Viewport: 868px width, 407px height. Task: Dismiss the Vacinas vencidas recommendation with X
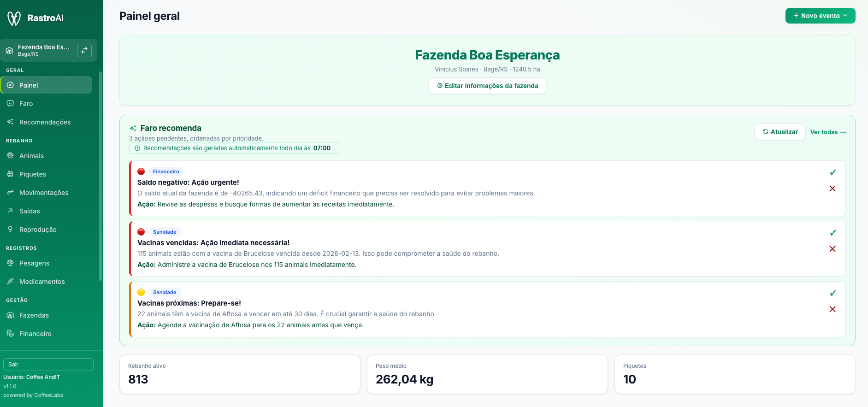coord(833,249)
